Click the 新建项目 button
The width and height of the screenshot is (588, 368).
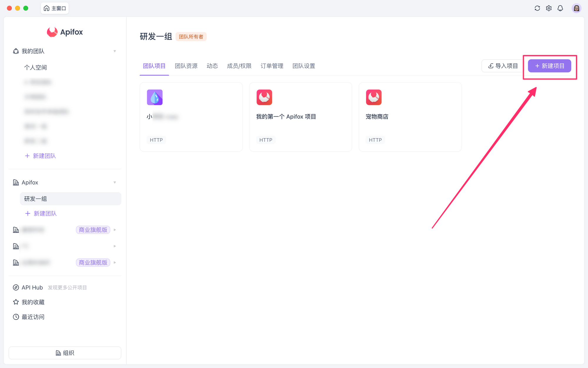[x=549, y=66]
